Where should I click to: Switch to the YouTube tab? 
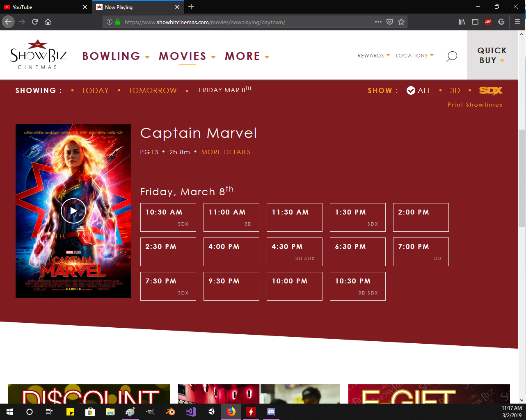point(45,7)
